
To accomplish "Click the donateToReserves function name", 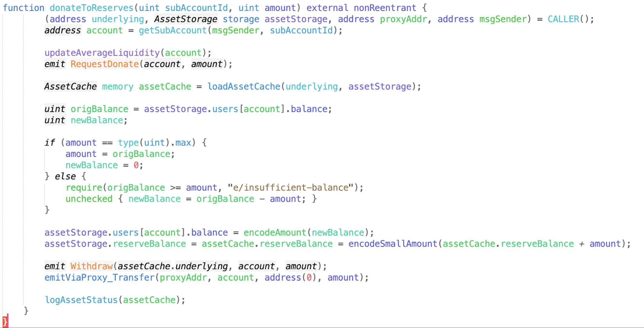I will tap(91, 8).
